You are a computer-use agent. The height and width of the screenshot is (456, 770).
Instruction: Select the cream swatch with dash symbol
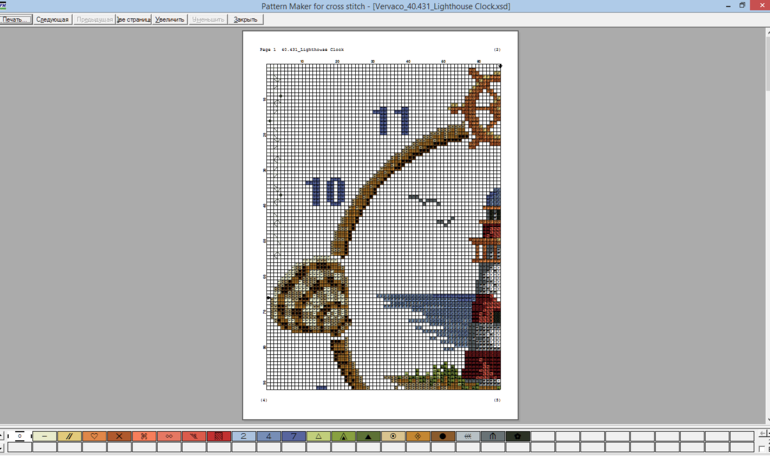click(x=45, y=437)
